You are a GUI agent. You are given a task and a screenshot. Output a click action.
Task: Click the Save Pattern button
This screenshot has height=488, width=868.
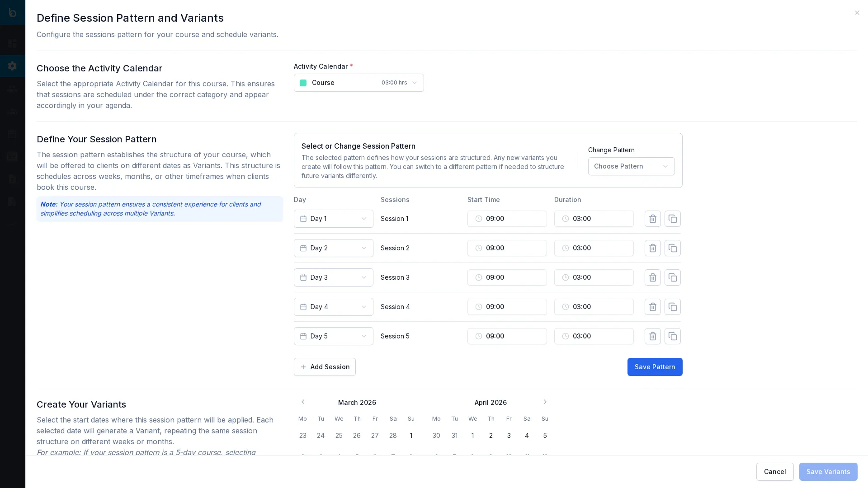coord(655,367)
